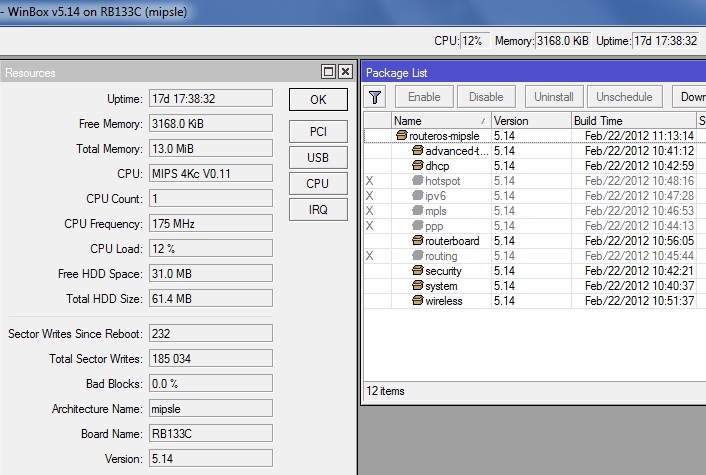Screen dimensions: 706x475
Task: Click the disabled ipv6 package icon
Action: [x=417, y=195]
